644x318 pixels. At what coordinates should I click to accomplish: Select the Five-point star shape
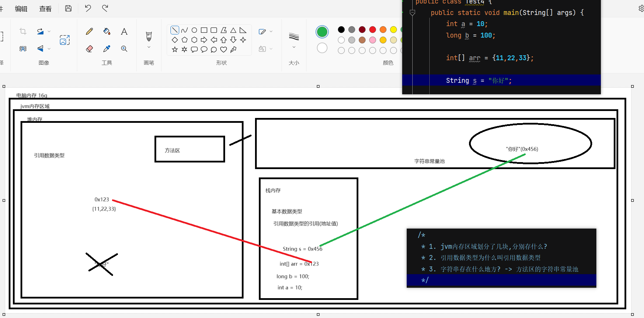[x=175, y=49]
